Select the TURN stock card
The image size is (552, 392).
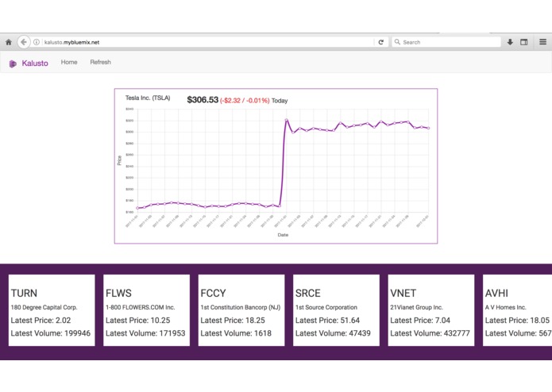click(52, 310)
